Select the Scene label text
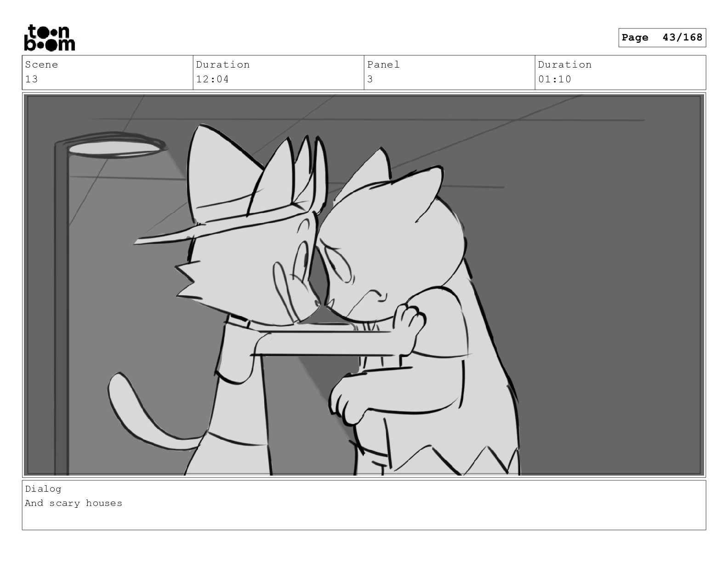This screenshot has height=563, width=728. (x=41, y=64)
